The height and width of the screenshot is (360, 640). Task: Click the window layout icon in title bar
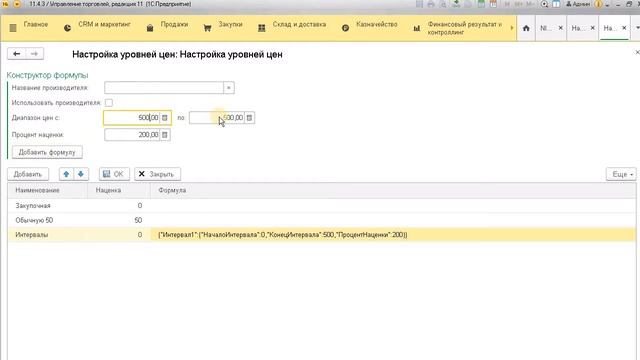(x=556, y=4)
